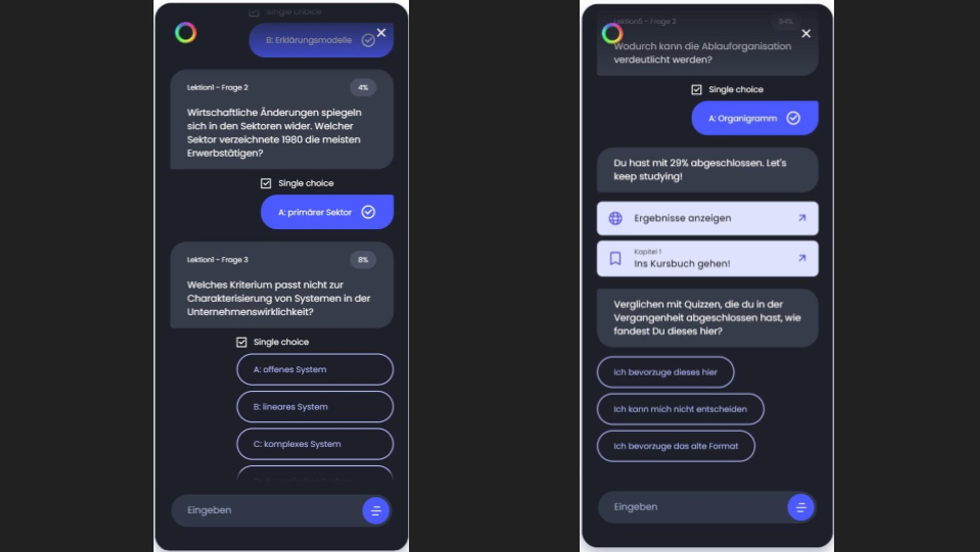
Task: Select Ich bevorzuge dieses hier option
Action: (665, 372)
